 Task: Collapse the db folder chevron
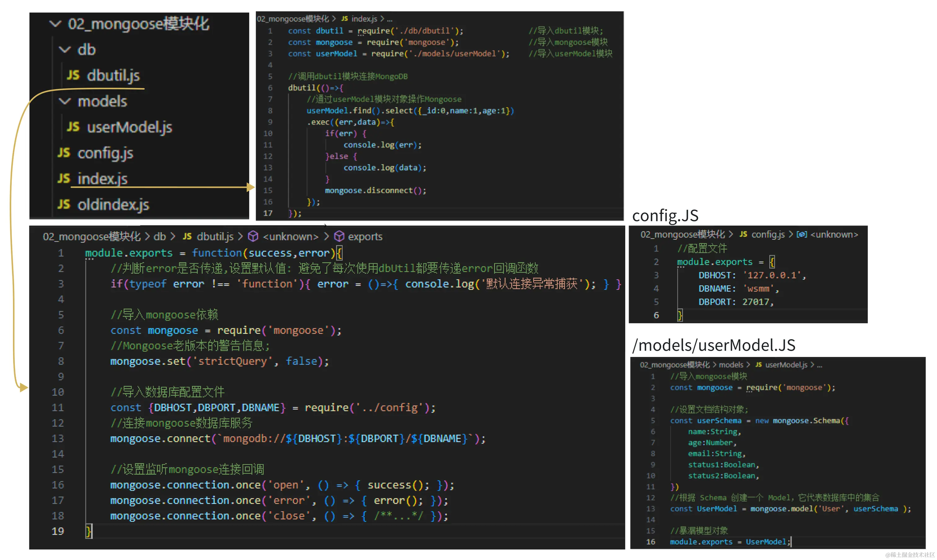click(65, 50)
